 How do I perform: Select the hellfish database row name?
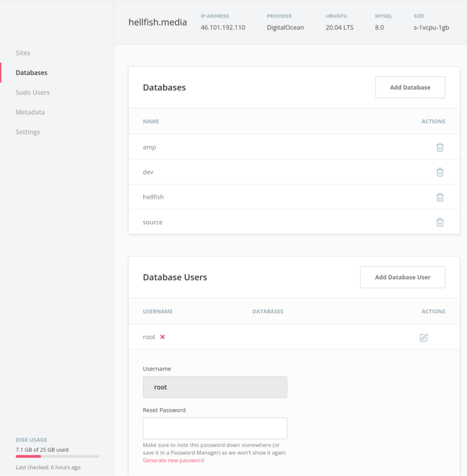153,197
